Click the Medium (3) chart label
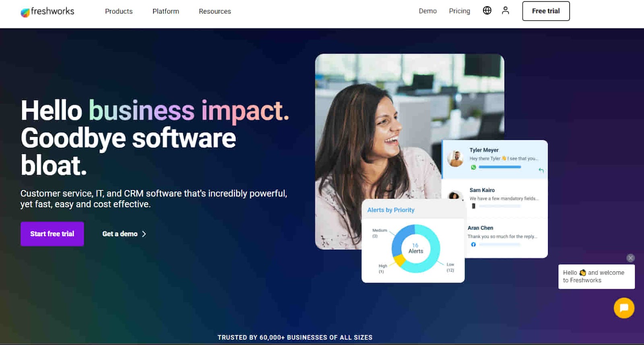 tap(379, 233)
